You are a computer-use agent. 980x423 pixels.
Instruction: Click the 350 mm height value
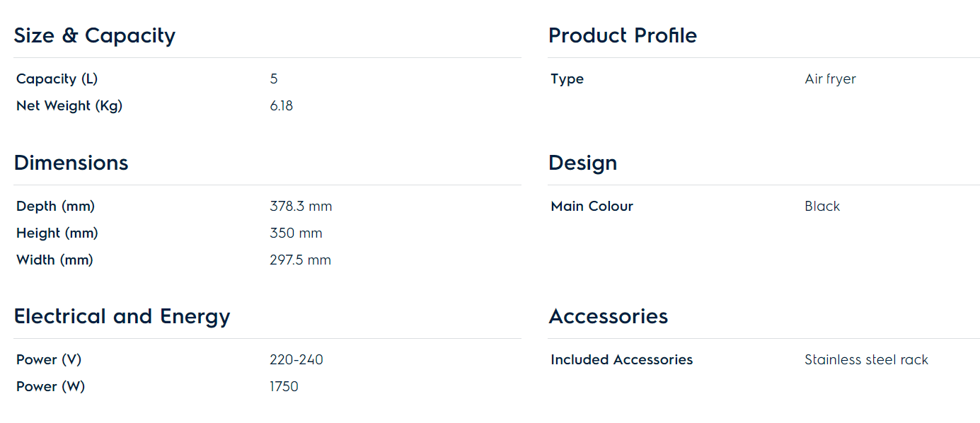point(296,233)
